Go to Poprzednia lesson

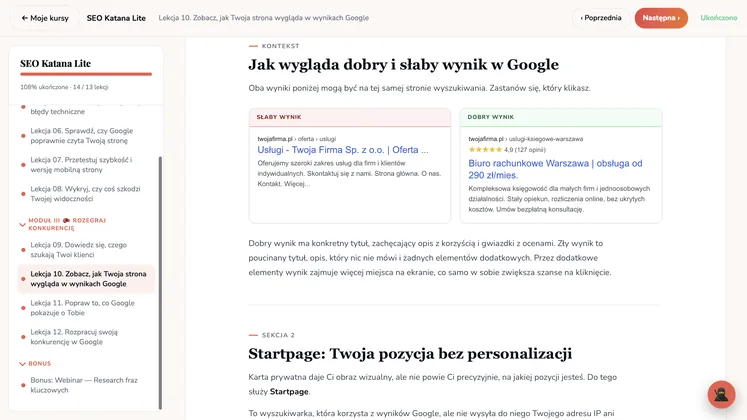point(601,18)
